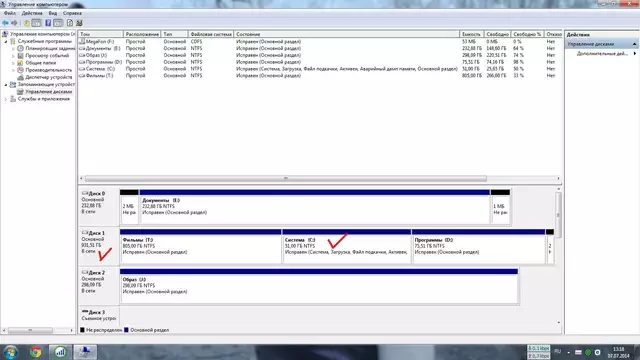Select Программы (D:) partition on Диск 1
Screen dimensions: 640x360
click(x=478, y=246)
